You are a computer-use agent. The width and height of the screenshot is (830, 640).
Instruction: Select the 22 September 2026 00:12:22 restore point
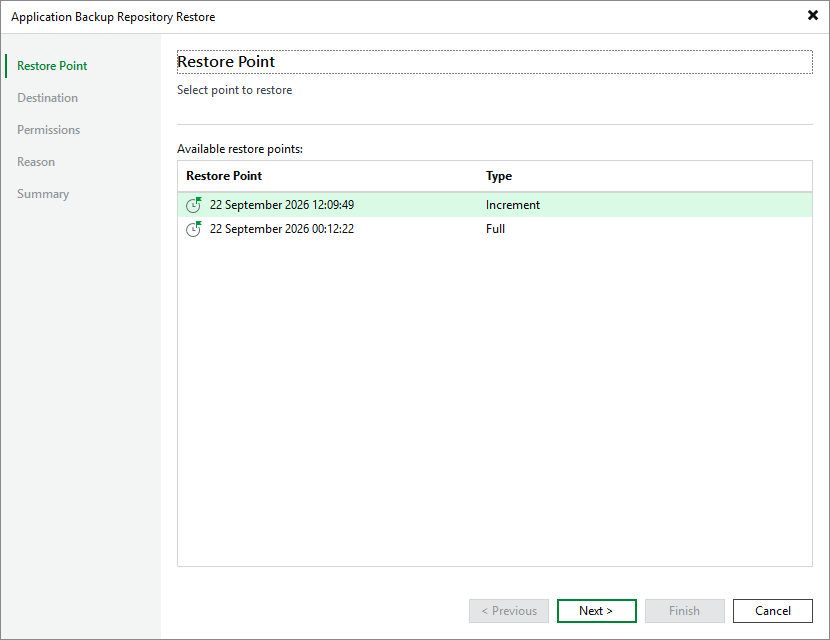point(495,229)
